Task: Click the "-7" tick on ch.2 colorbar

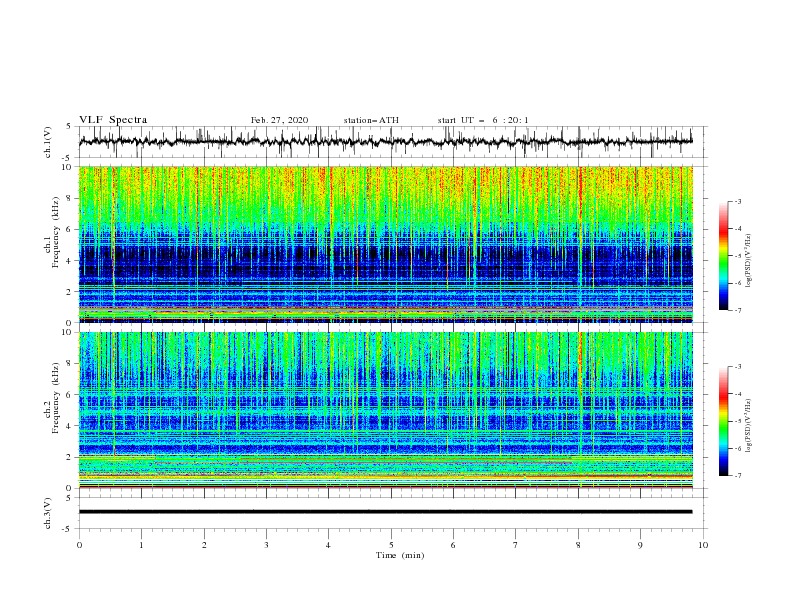Action: click(x=737, y=475)
